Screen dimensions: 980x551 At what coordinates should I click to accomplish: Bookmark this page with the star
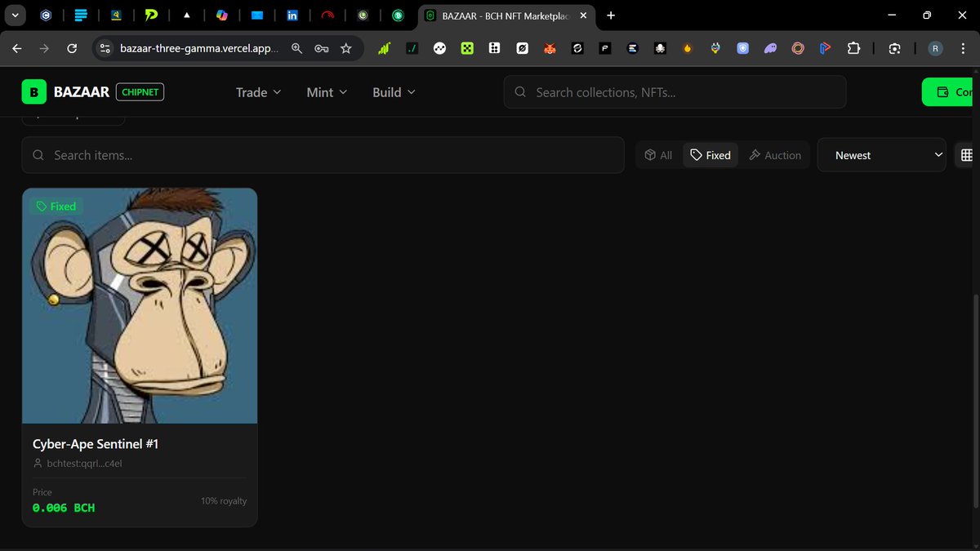pyautogui.click(x=346, y=49)
